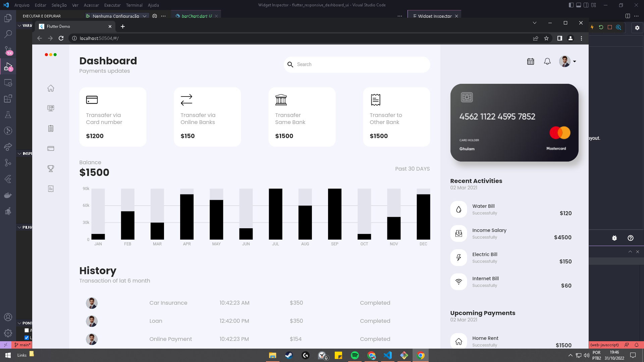644x362 pixels.
Task: Bookmark this page with star icon
Action: click(x=546, y=38)
